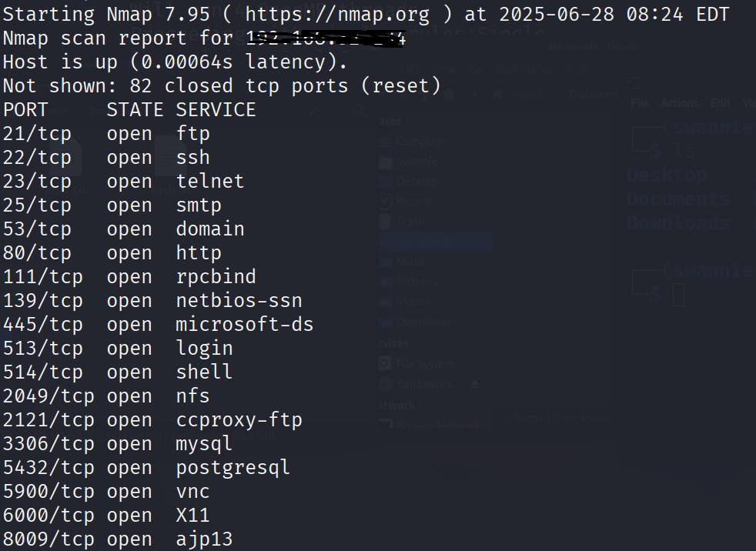Click the https://nmap.org link in terminal output
Image resolution: width=756 pixels, height=551 pixels.
pos(337,15)
